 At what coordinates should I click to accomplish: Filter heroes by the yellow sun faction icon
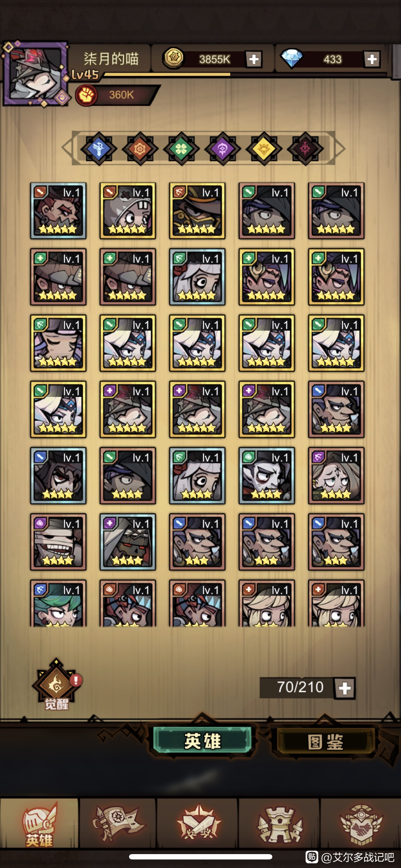pyautogui.click(x=264, y=149)
